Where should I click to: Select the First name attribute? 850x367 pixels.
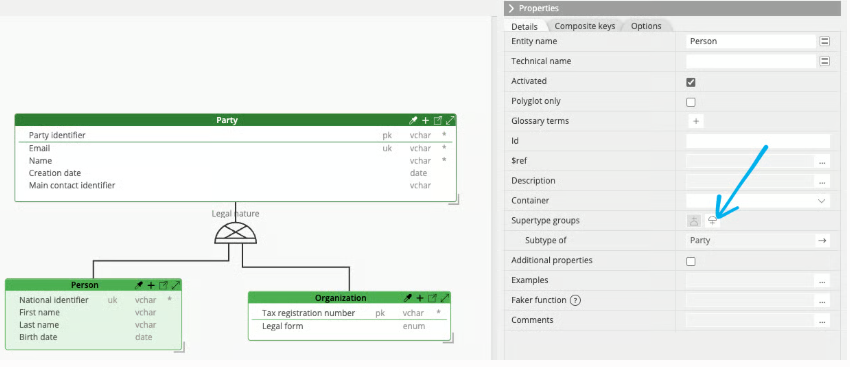click(x=39, y=312)
